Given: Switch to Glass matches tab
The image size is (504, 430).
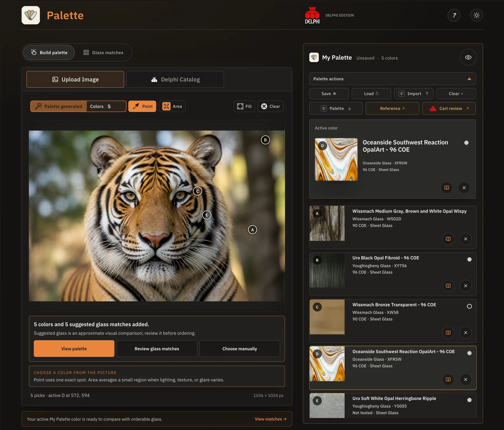Looking at the screenshot, I should click(103, 52).
